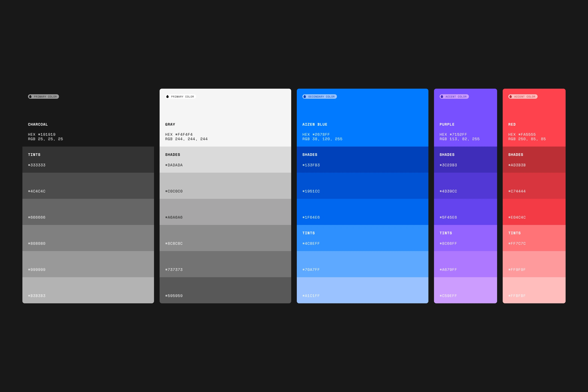
Task: Select the #C74444 red shade swatch
Action: pos(534,186)
